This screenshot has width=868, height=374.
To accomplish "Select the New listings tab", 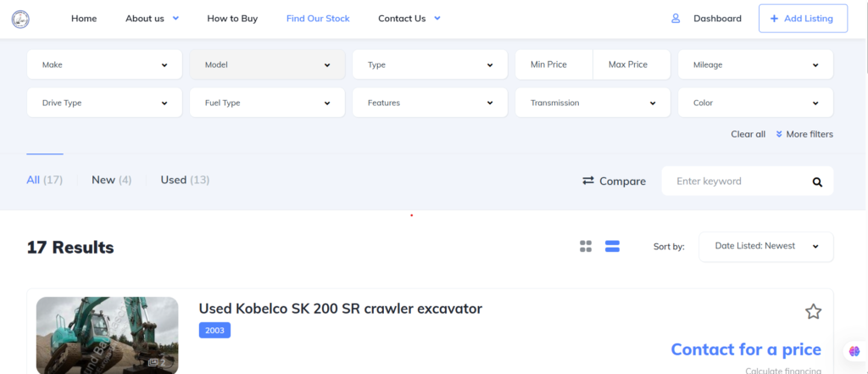I will coord(111,180).
